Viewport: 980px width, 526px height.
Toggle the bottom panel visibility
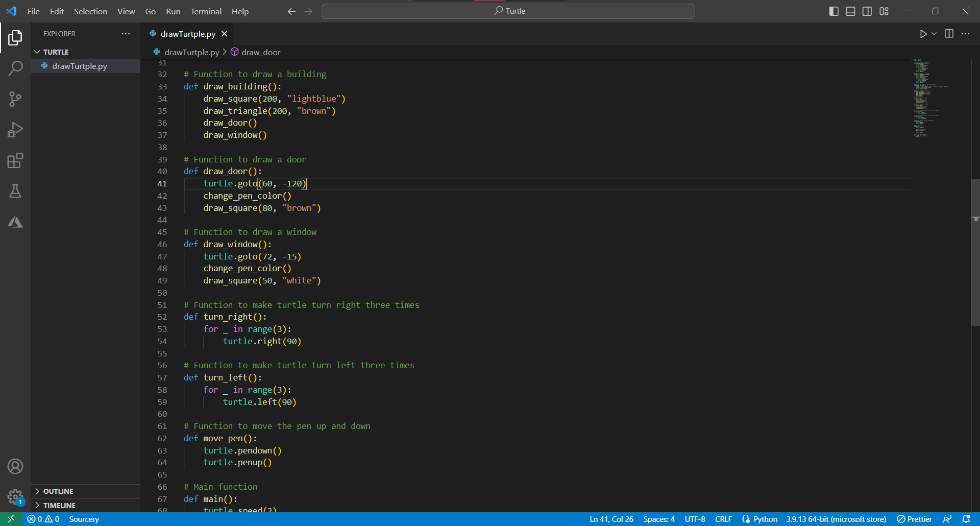click(x=850, y=11)
